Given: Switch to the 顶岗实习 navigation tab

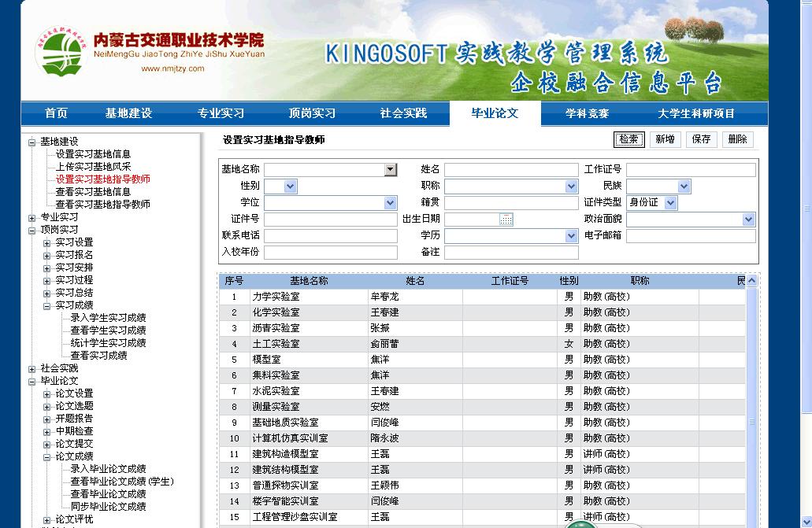Looking at the screenshot, I should 312,113.
